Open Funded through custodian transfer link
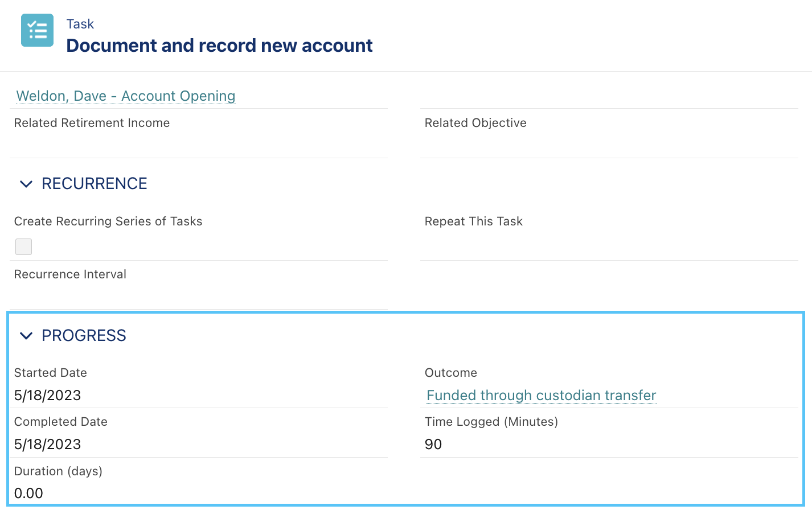Screen dimensions: 812x518 (542, 395)
